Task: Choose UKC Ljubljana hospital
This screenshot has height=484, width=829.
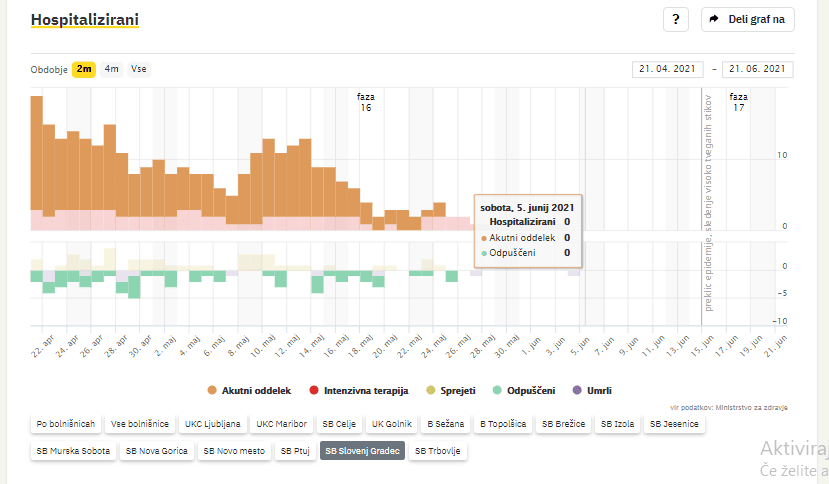Action: point(212,424)
